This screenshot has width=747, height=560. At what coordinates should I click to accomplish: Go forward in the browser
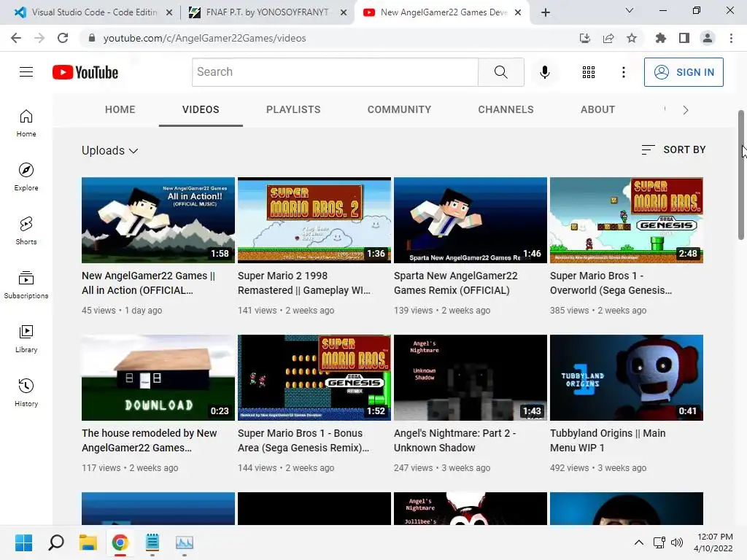click(39, 38)
